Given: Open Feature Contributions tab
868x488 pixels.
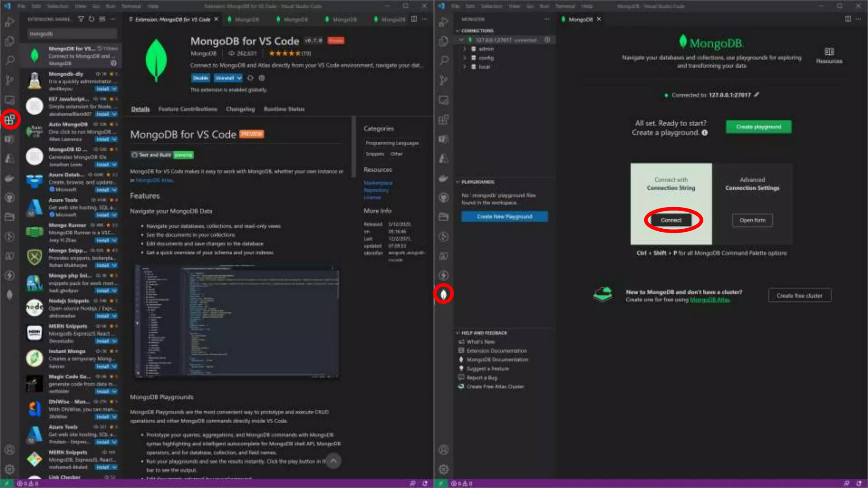Looking at the screenshot, I should (x=188, y=109).
